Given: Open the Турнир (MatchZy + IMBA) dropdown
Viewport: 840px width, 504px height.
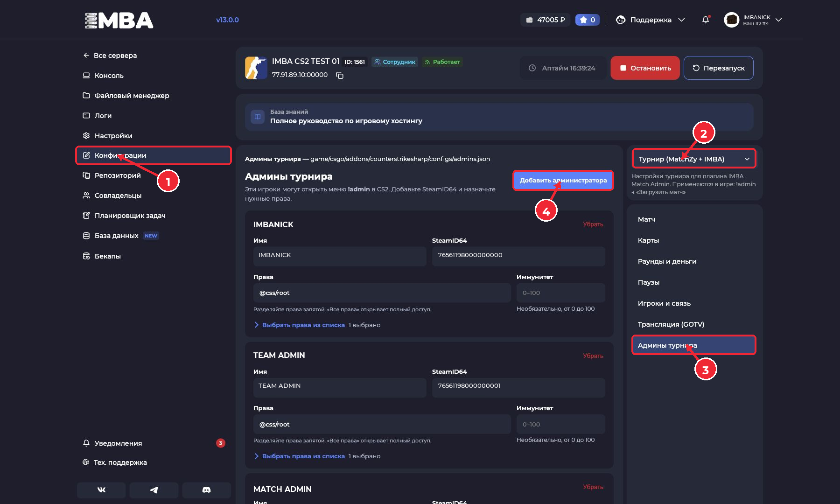Looking at the screenshot, I should 694,159.
